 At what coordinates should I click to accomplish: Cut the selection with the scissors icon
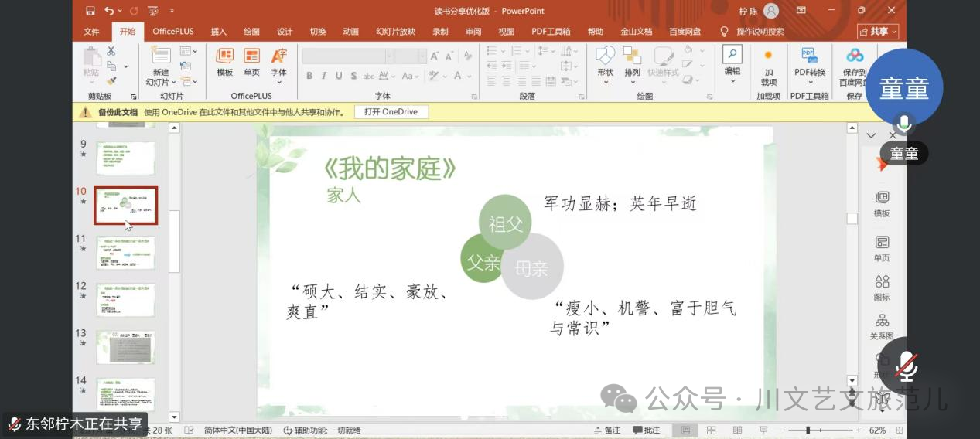click(x=111, y=51)
